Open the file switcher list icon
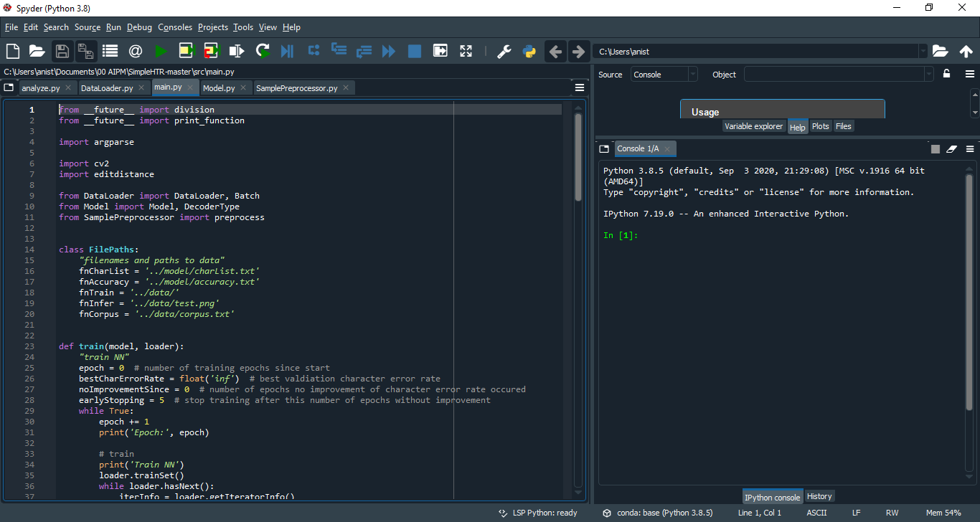 tap(110, 51)
